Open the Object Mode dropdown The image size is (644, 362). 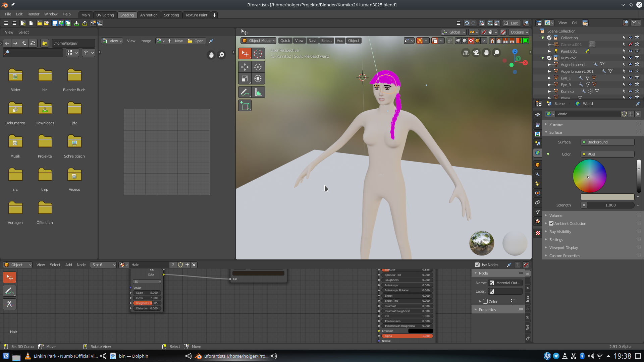pos(259,41)
